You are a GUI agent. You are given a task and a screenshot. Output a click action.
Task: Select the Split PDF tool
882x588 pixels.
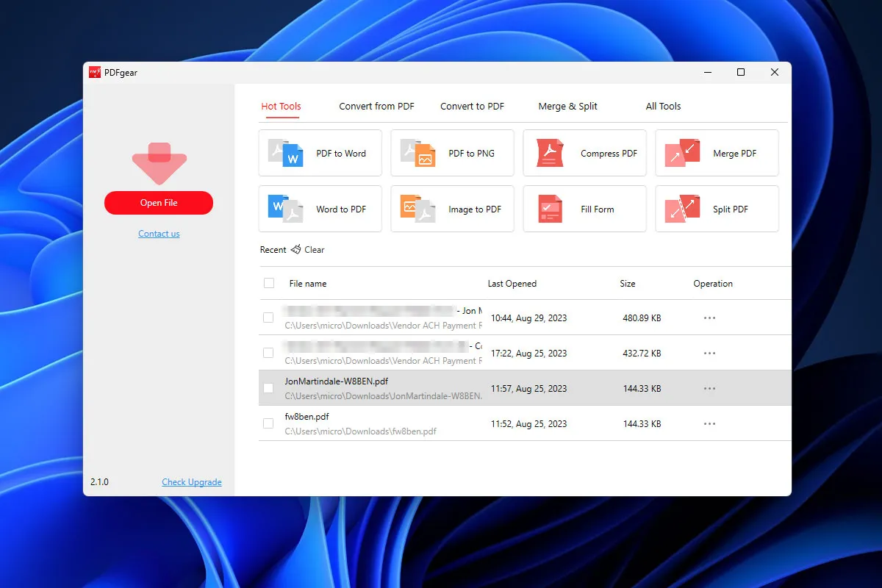[717, 209]
